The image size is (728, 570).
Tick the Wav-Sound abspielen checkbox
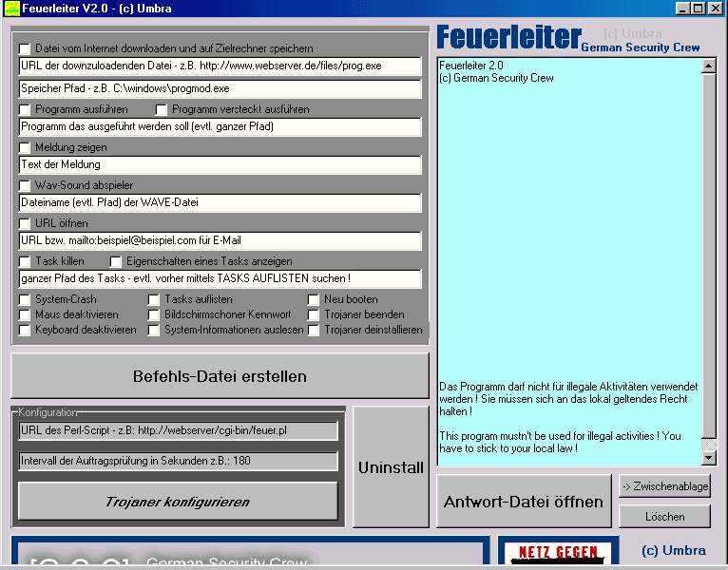tap(25, 185)
